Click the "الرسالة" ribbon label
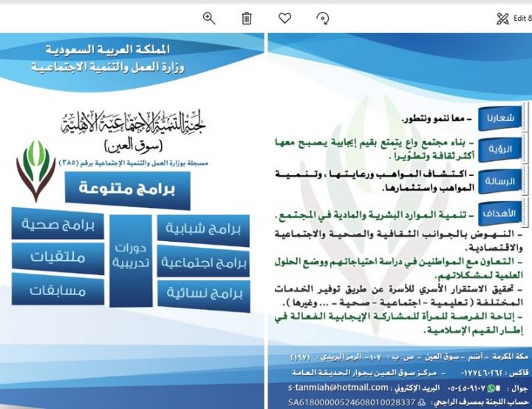The image size is (532, 409). pos(499,181)
